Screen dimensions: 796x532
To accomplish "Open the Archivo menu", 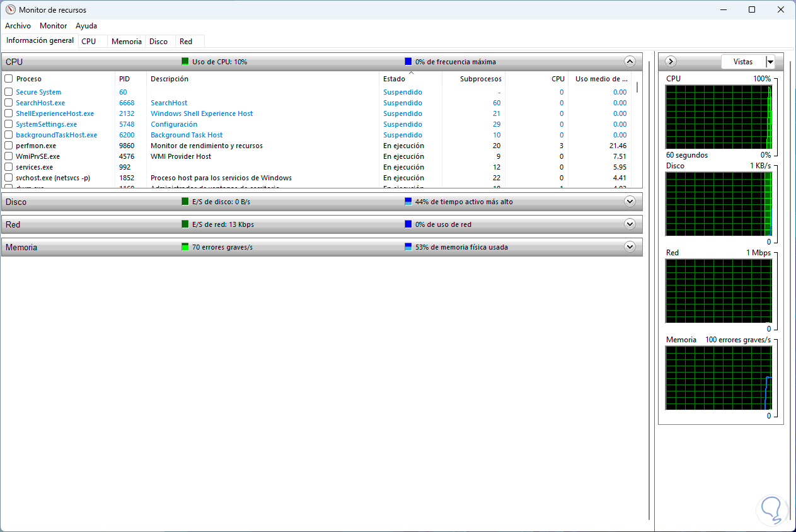I will click(18, 26).
